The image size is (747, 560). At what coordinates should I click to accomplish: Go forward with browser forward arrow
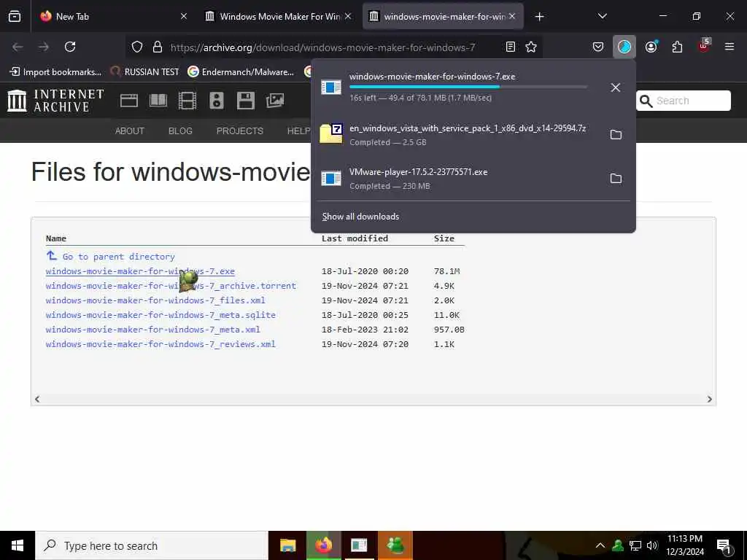pyautogui.click(x=44, y=47)
